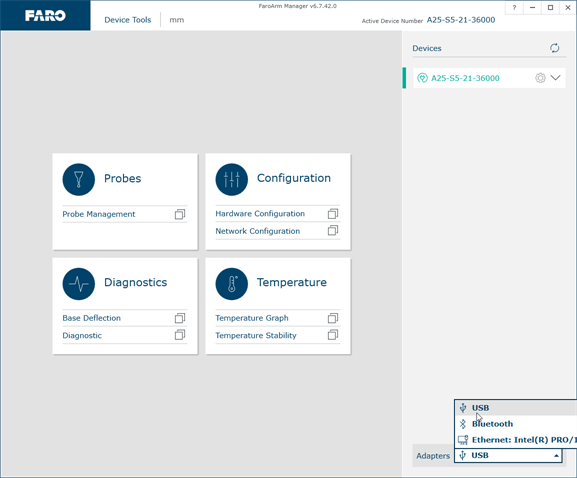This screenshot has width=577, height=478.
Task: Select Ethernet Intel(R) PRO adapter option
Action: [x=516, y=440]
